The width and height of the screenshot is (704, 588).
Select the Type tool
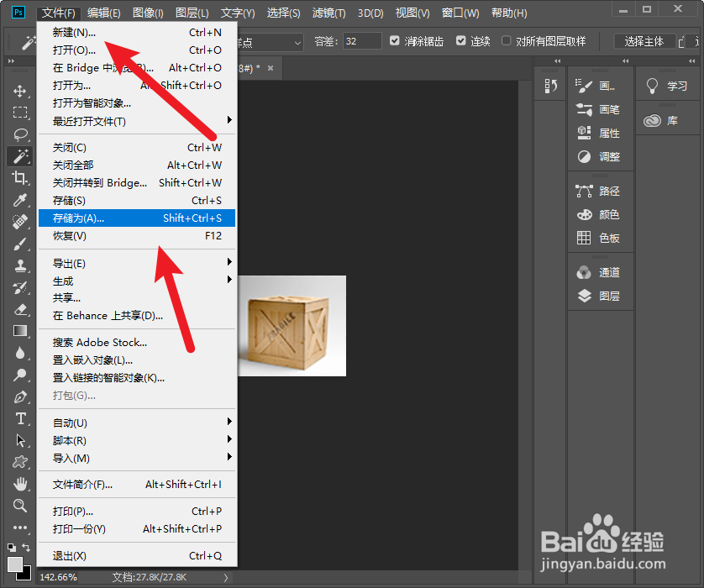[20, 418]
